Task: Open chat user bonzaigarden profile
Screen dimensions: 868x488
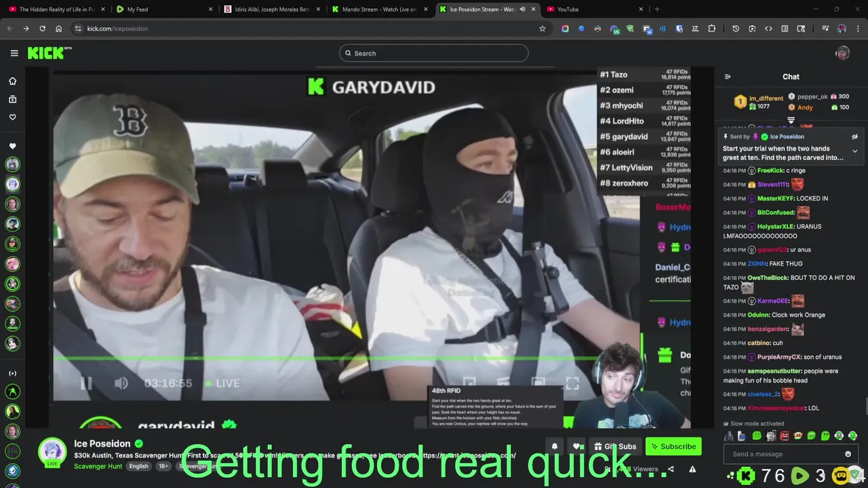Action: [x=768, y=329]
